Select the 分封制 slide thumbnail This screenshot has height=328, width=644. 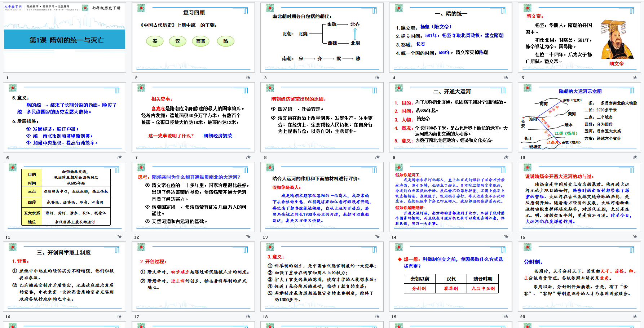pos(579,277)
